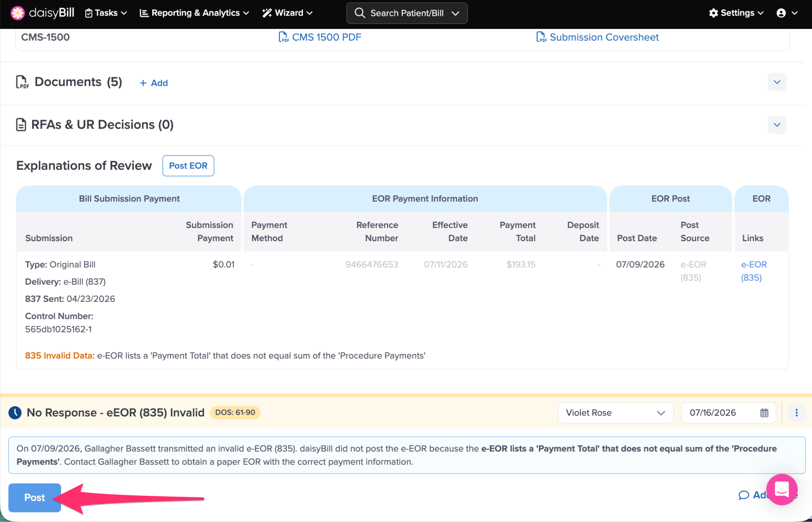Image resolution: width=812 pixels, height=522 pixels.
Task: Open the search type dropdown chevron
Action: [x=456, y=13]
